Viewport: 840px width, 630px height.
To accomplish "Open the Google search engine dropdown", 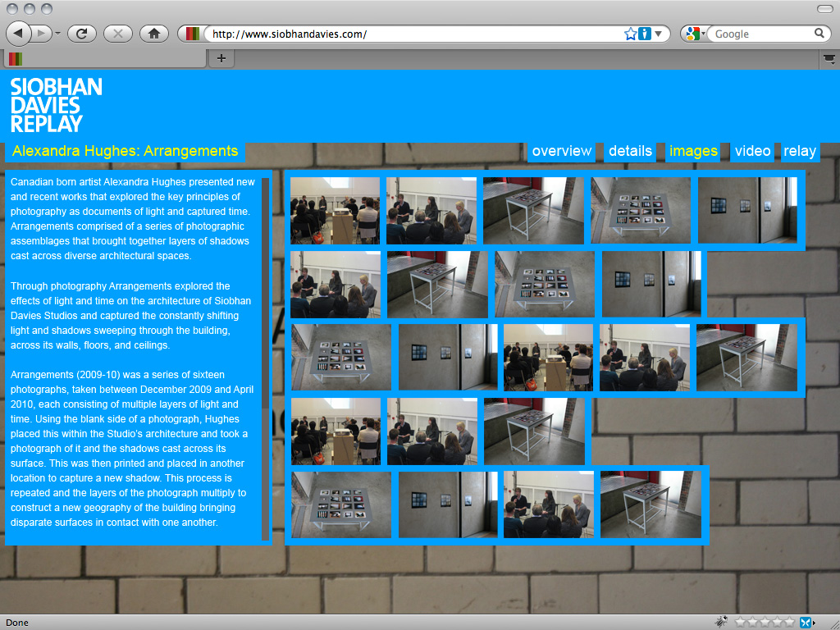I will [x=696, y=34].
